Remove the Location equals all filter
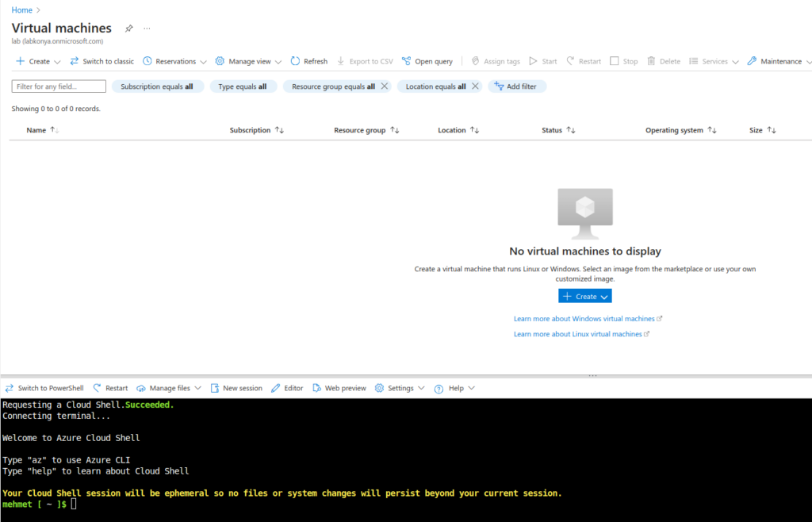Image resolution: width=812 pixels, height=522 pixels. click(475, 86)
